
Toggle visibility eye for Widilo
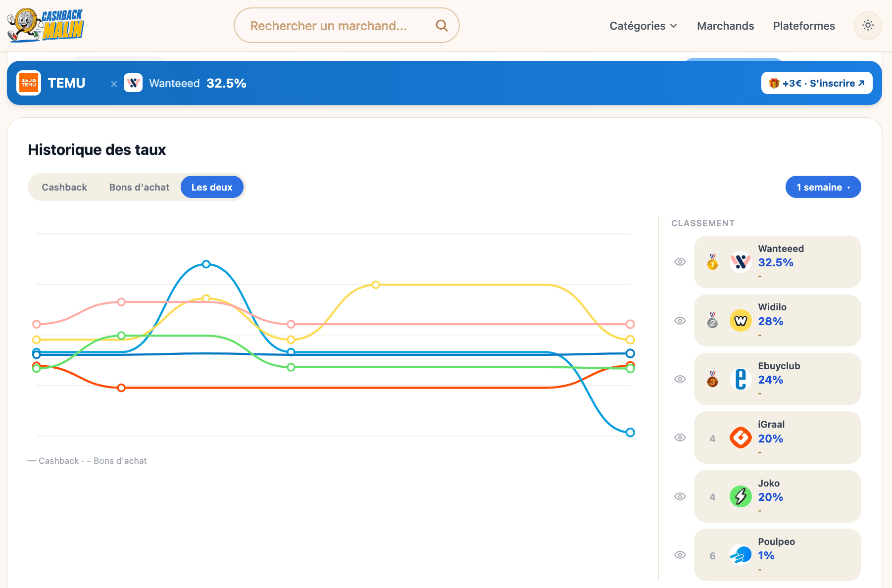[680, 321]
